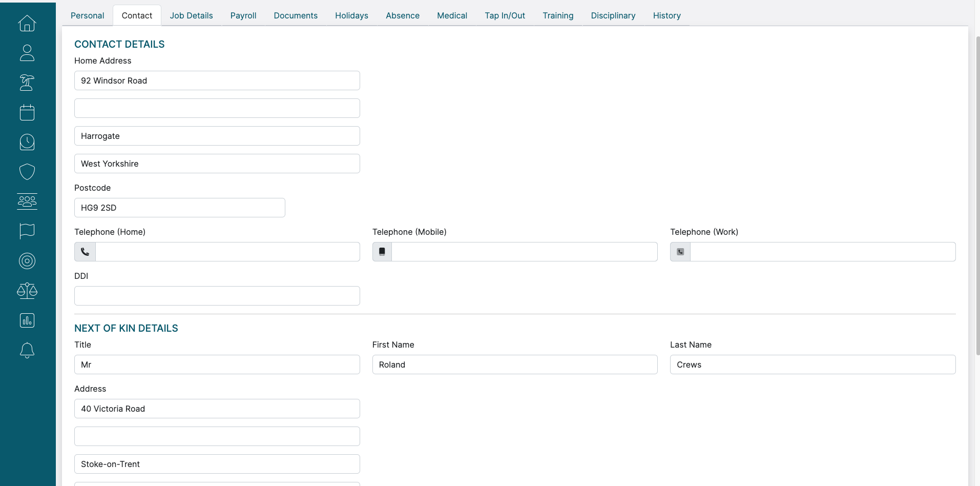Focus the Postcode field containing HG9 2SD
Image resolution: width=980 pixels, height=486 pixels.
click(179, 208)
